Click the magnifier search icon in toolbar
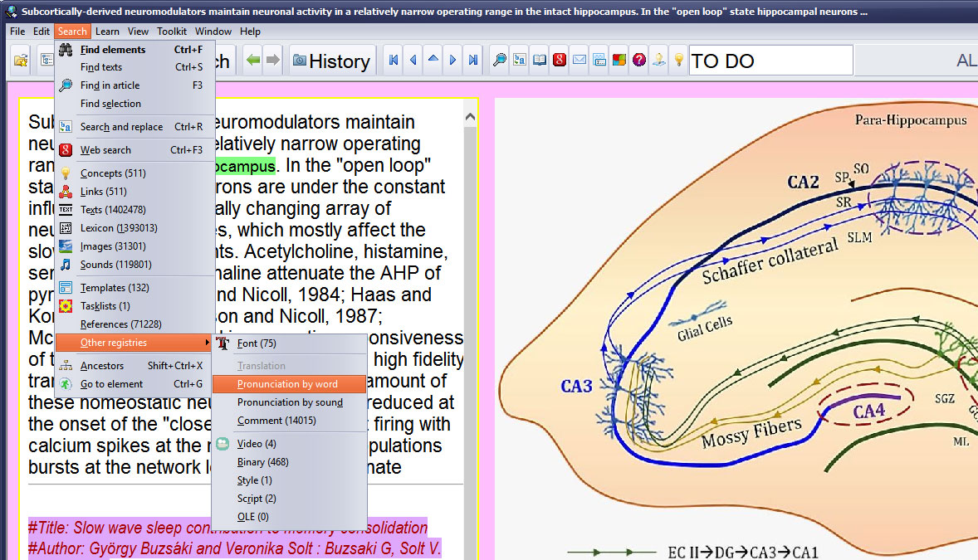 pos(500,61)
